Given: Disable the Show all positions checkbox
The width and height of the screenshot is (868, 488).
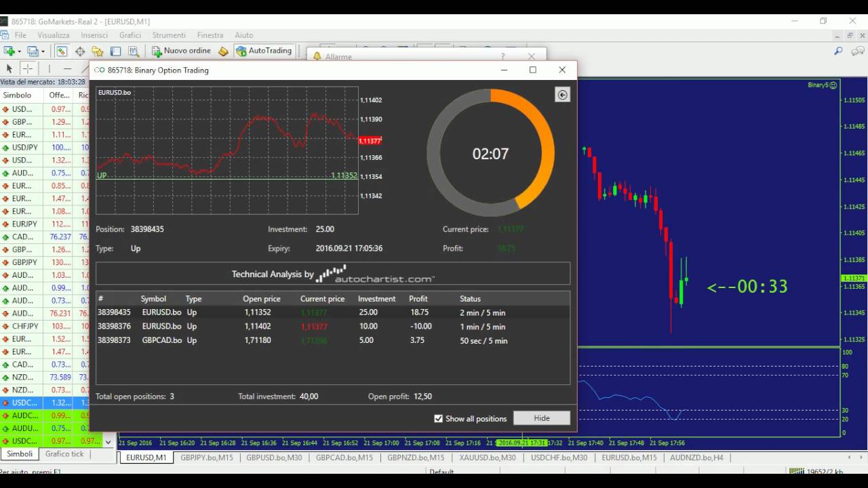Looking at the screenshot, I should [438, 418].
